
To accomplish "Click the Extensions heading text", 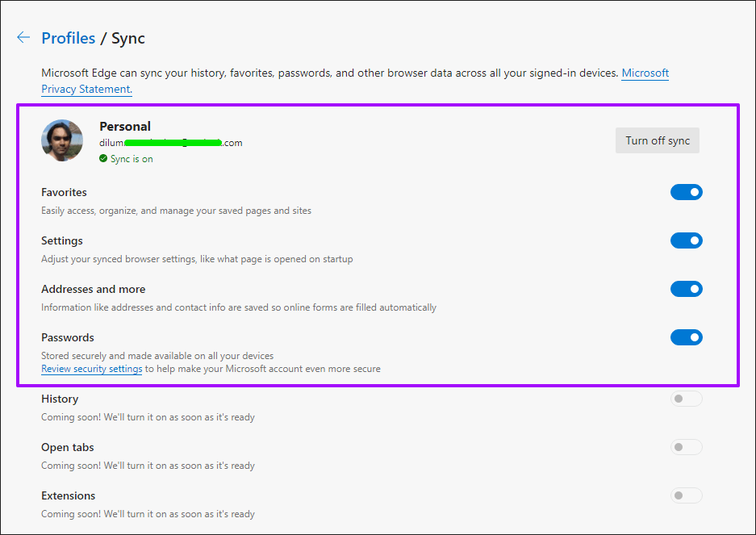I will 68,495.
